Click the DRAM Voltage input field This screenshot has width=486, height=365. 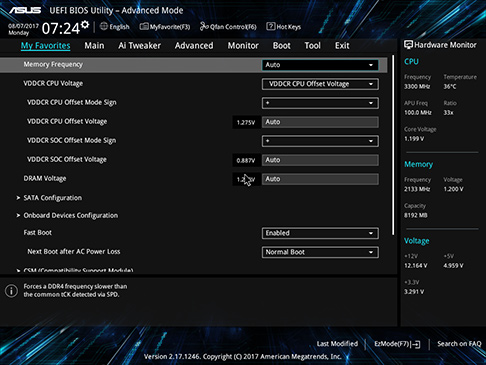point(320,179)
